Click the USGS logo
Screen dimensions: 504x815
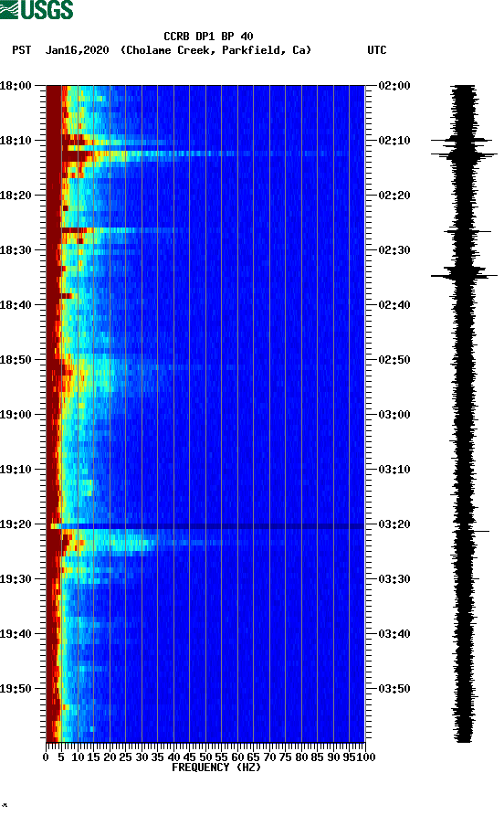(x=37, y=9)
